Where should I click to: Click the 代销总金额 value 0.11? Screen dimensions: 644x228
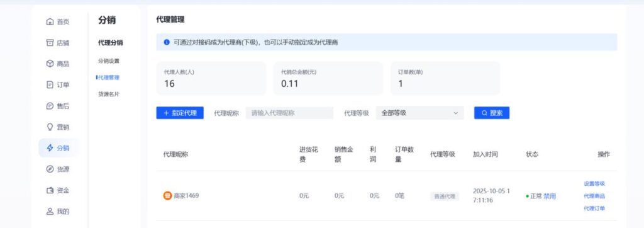tap(289, 84)
